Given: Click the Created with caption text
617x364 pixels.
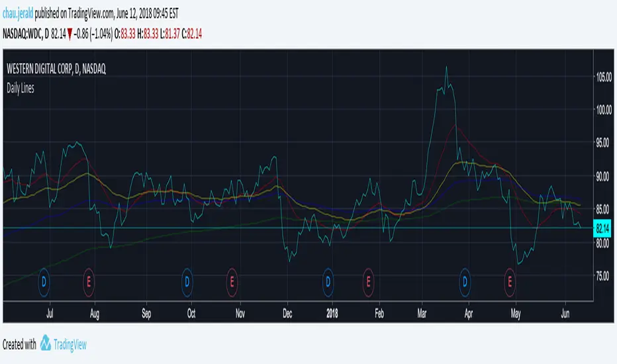Looking at the screenshot, I should point(19,345).
